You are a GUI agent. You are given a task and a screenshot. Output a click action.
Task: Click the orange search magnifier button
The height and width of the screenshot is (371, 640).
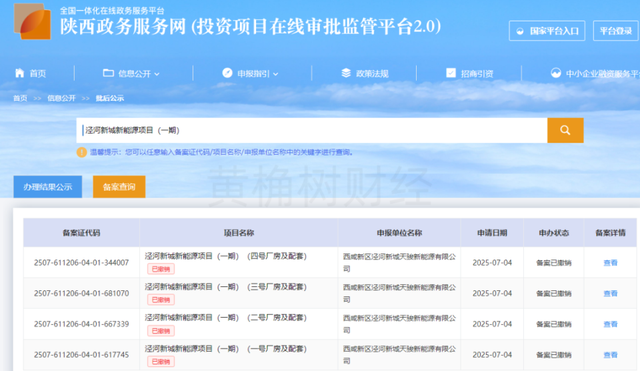pyautogui.click(x=565, y=130)
